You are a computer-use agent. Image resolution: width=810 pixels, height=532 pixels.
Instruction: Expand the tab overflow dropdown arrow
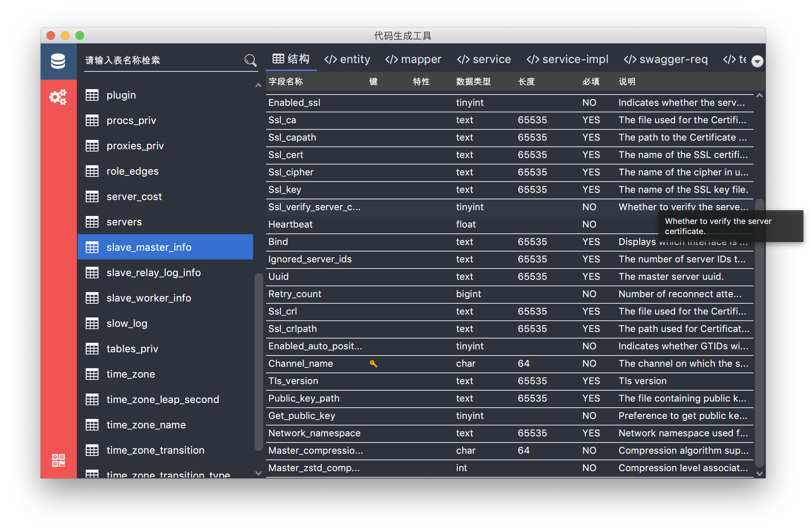[x=757, y=61]
